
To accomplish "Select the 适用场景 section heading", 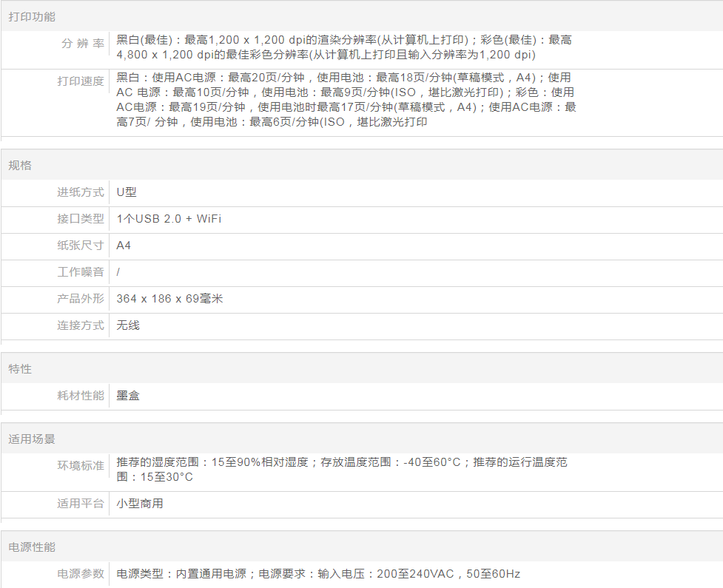I will tap(32, 439).
